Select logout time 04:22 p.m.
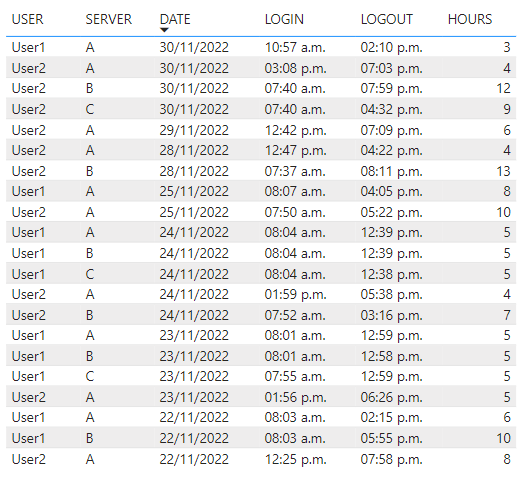Screen dimensions: 530x490 (x=391, y=150)
